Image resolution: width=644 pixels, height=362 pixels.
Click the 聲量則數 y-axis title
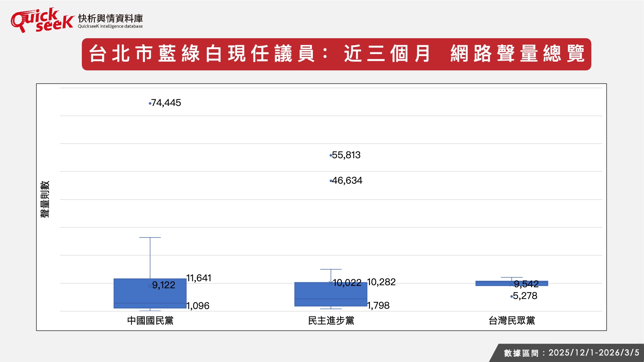pyautogui.click(x=45, y=199)
